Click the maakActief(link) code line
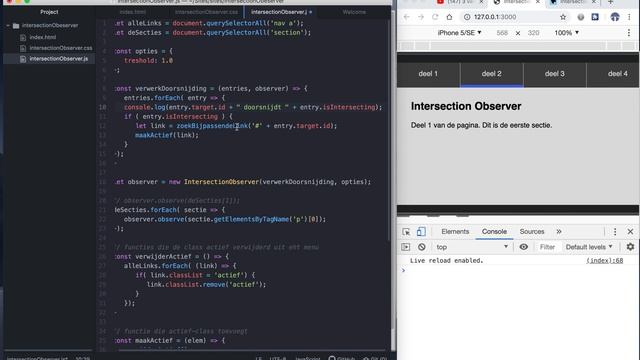The image size is (640, 360). point(167,135)
